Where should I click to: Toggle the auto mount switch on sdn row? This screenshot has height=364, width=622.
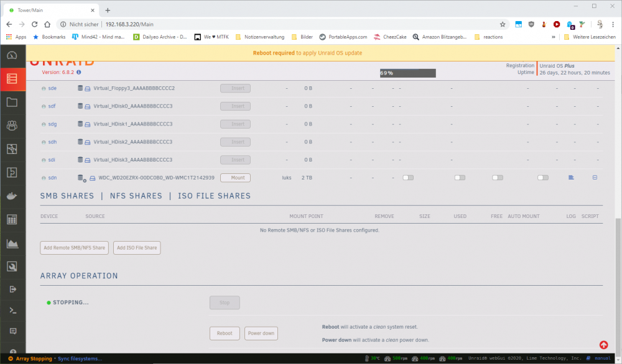542,178
